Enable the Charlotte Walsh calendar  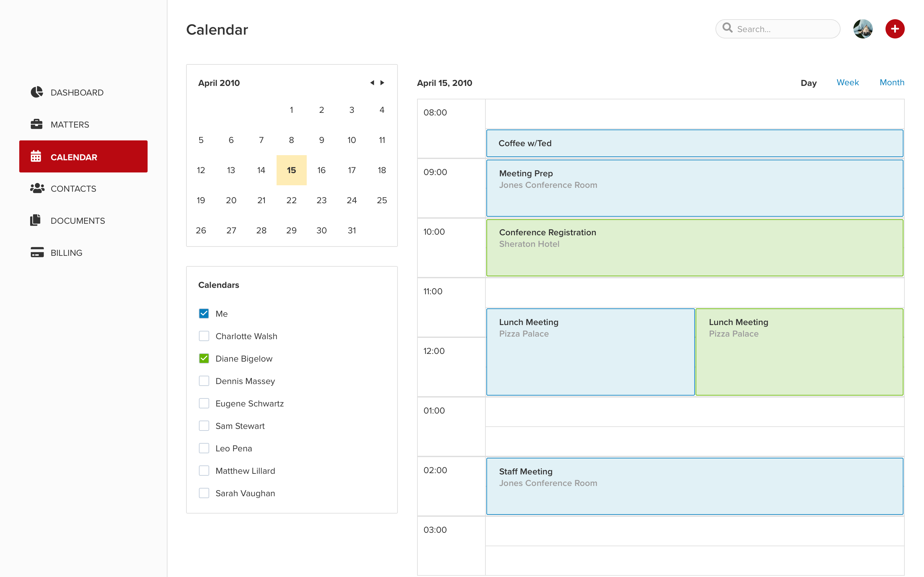[204, 336]
